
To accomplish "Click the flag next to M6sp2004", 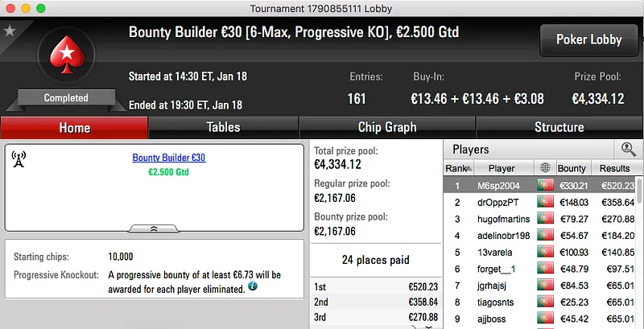I will click(546, 185).
